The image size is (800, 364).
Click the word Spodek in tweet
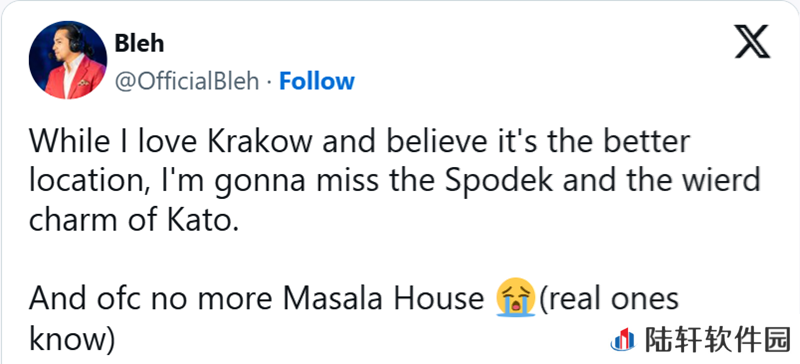click(x=499, y=182)
